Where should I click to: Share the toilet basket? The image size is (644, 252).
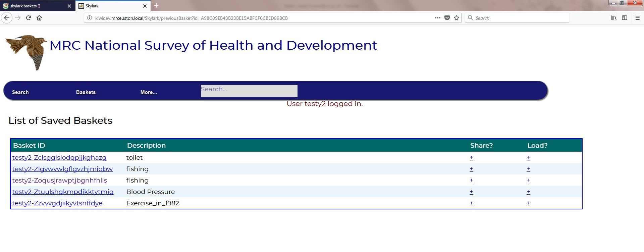[471, 158]
